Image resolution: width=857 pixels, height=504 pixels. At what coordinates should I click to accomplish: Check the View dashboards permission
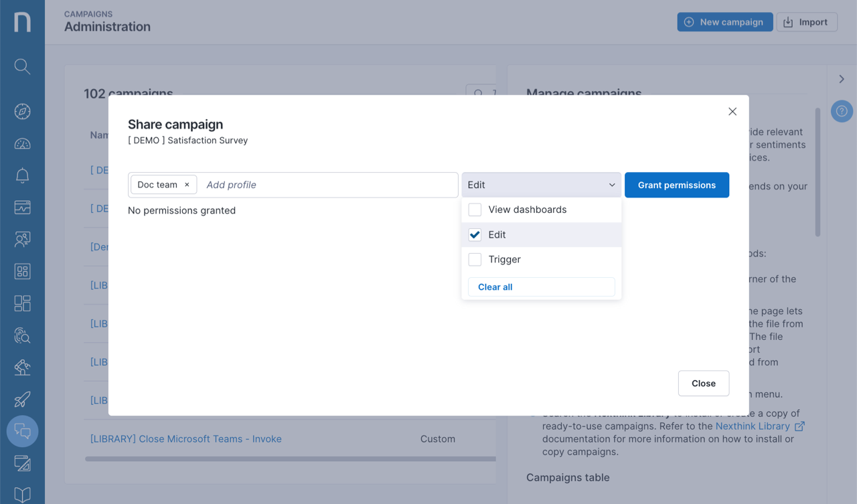[x=475, y=209]
